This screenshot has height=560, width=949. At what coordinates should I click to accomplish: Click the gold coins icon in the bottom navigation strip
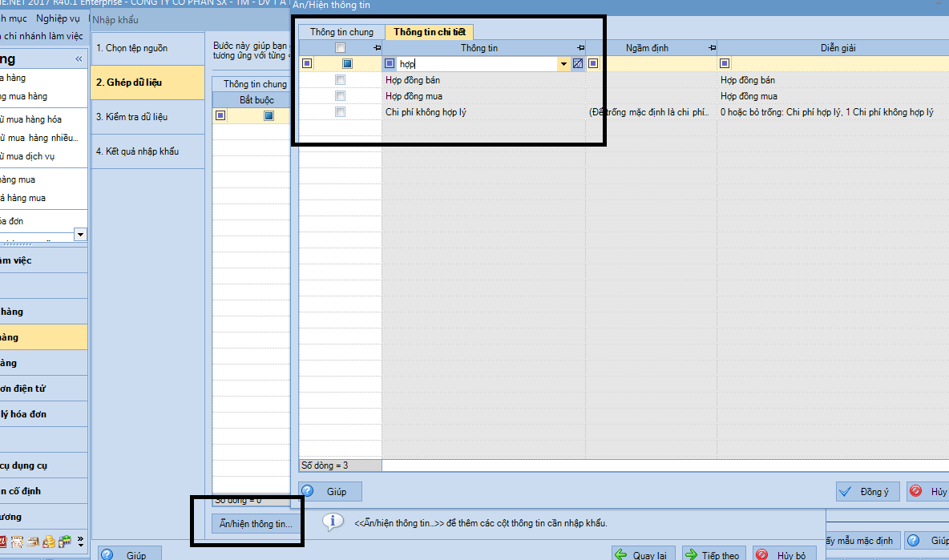pyautogui.click(x=49, y=542)
